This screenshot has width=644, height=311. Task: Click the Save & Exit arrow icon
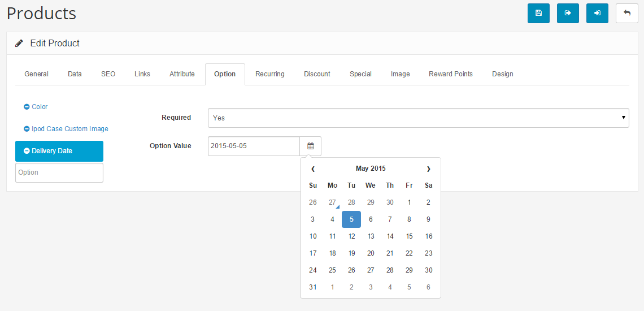click(568, 13)
